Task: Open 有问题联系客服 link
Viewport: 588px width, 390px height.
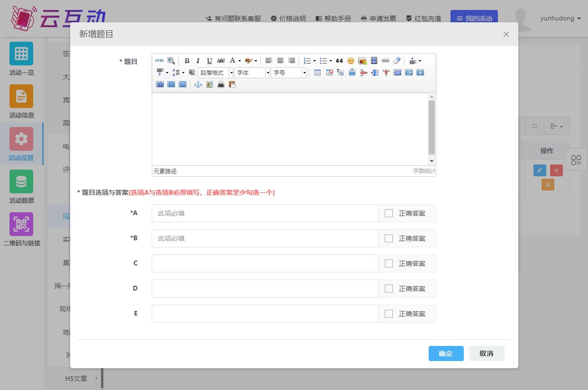Action: pos(233,18)
